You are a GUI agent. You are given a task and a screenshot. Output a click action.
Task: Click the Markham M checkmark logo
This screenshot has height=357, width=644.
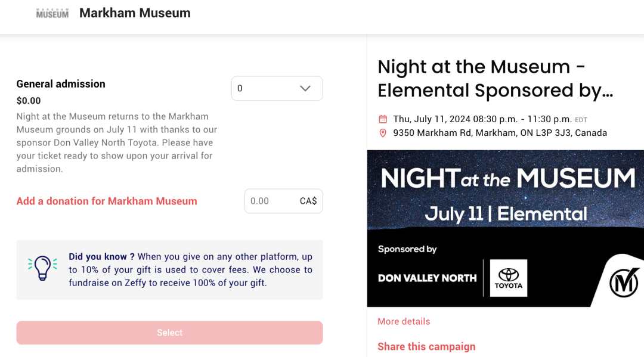point(624,283)
